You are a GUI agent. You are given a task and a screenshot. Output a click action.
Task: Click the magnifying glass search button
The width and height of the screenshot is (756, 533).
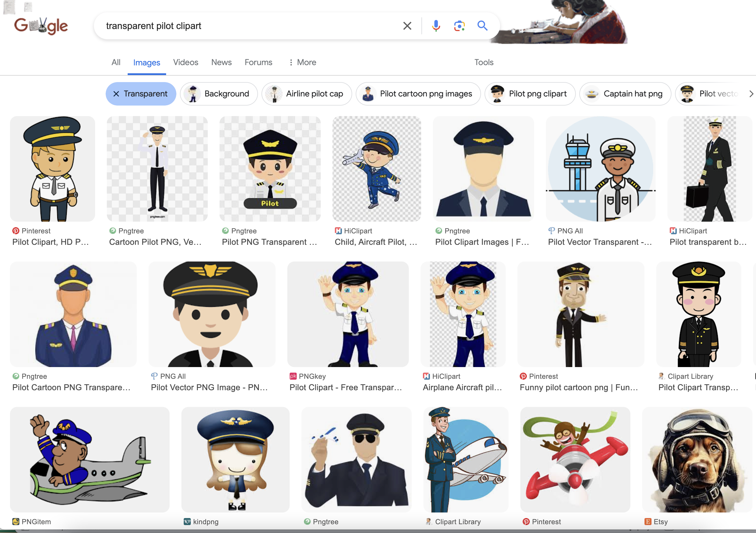(x=482, y=26)
